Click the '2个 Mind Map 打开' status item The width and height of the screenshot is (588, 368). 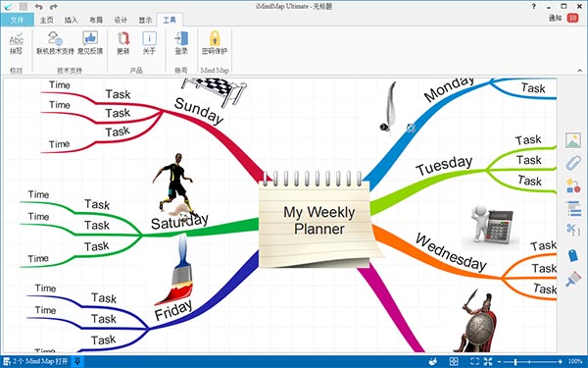[36, 361]
